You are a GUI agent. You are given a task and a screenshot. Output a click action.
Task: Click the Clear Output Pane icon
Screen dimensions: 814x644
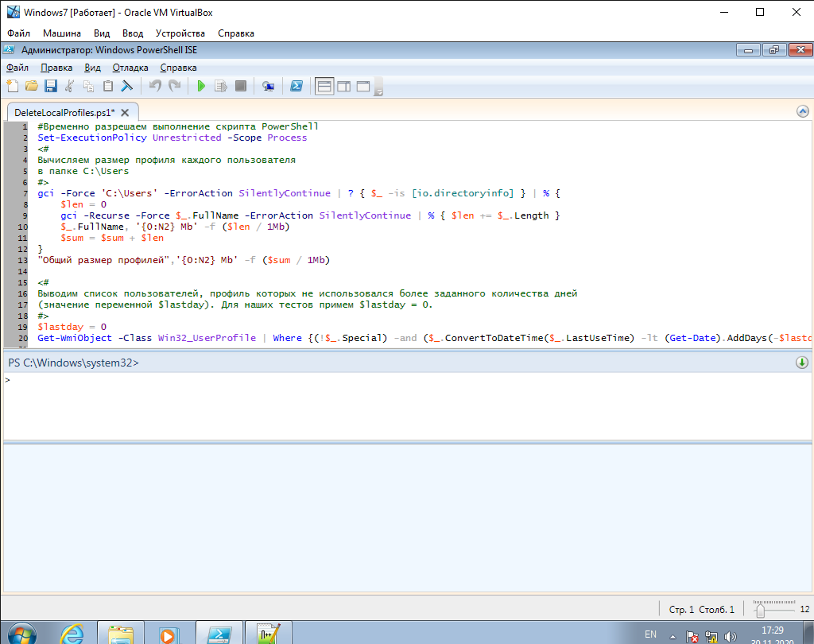(126, 86)
